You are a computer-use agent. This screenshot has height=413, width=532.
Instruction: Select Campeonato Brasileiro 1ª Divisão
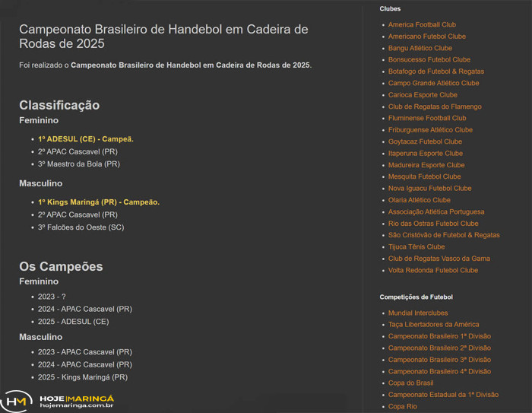click(439, 336)
